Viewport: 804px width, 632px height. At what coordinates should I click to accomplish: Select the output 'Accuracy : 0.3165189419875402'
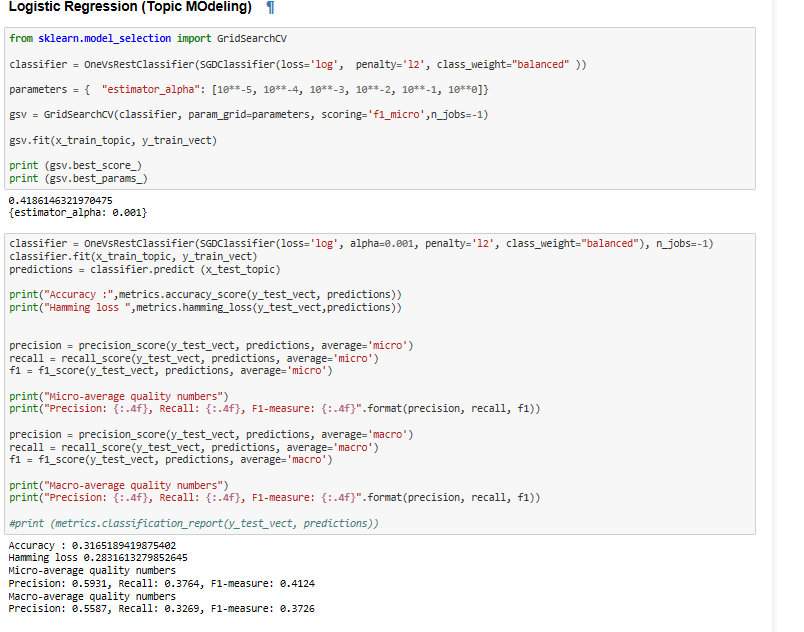tap(92, 545)
